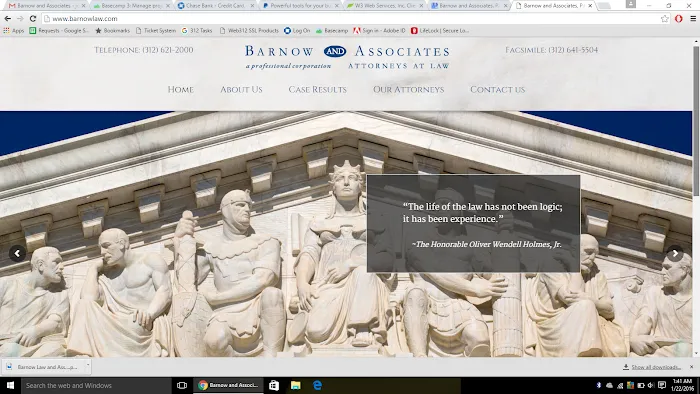Open the Action Center notifications icon
This screenshot has height=394, width=700.
point(662,386)
